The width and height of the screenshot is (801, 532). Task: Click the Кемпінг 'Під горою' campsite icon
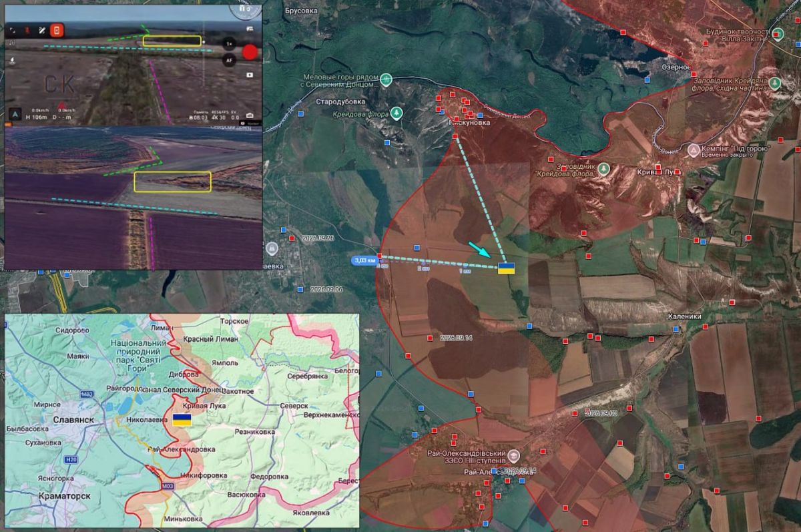point(694,151)
